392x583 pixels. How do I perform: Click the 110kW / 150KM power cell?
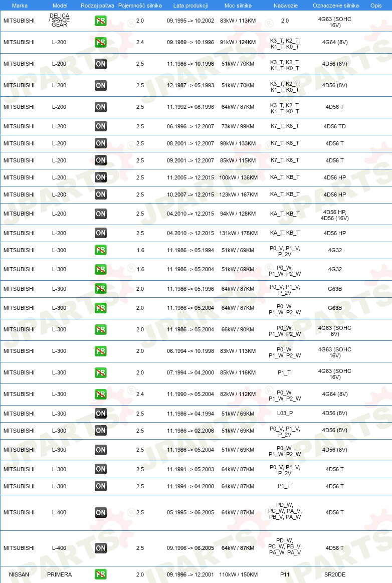[239, 574]
